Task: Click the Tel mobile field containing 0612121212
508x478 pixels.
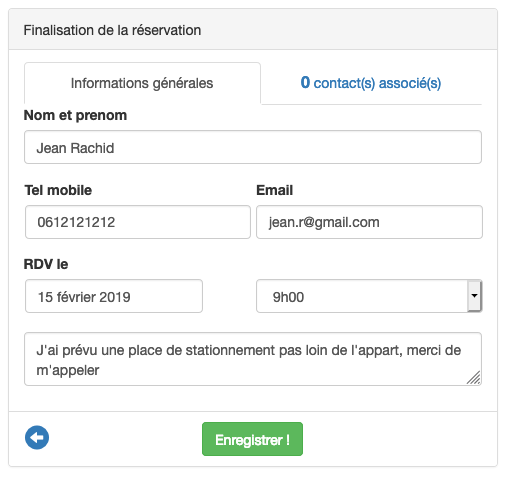Action: point(138,222)
